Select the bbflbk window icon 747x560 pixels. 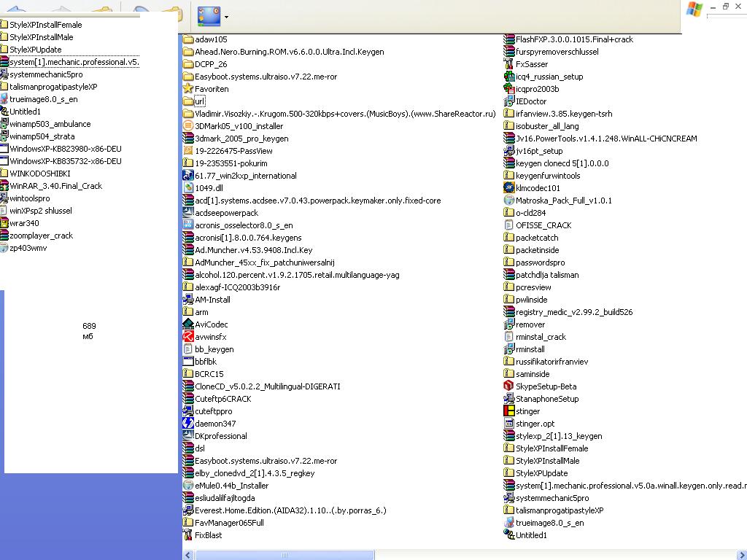point(188,361)
